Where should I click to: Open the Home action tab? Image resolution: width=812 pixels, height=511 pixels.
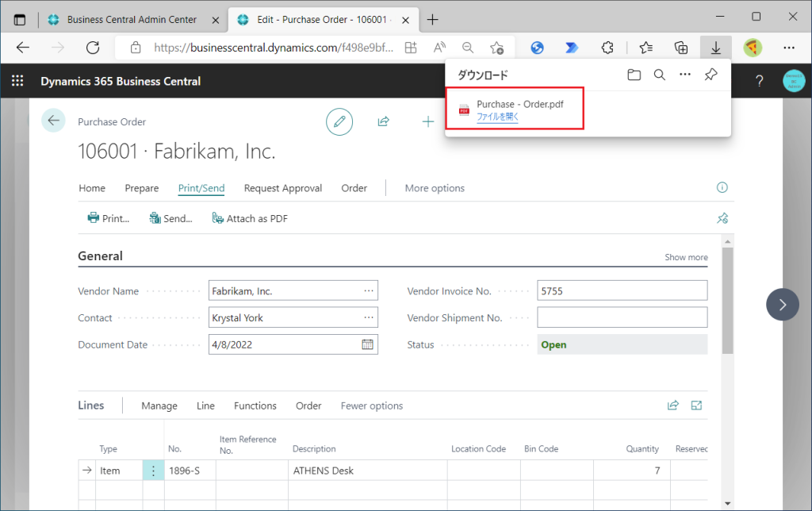pyautogui.click(x=92, y=188)
